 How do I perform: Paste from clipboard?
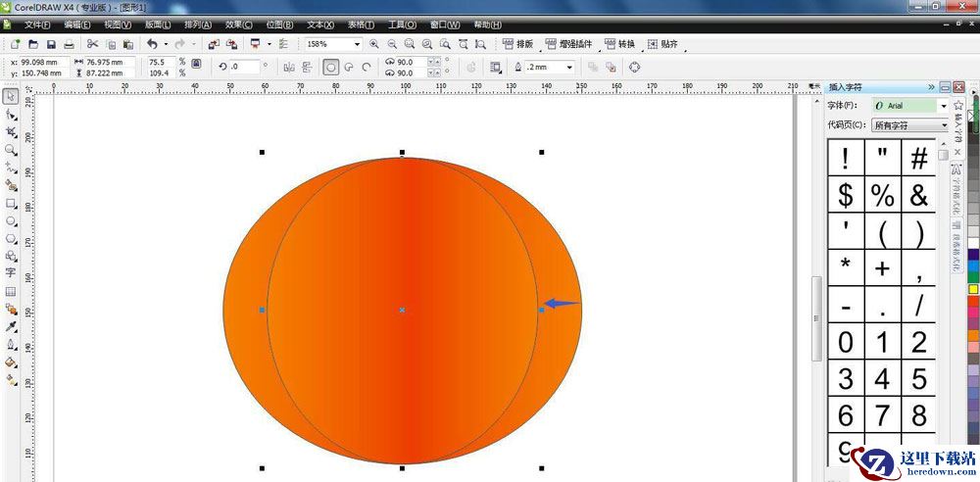tap(128, 44)
